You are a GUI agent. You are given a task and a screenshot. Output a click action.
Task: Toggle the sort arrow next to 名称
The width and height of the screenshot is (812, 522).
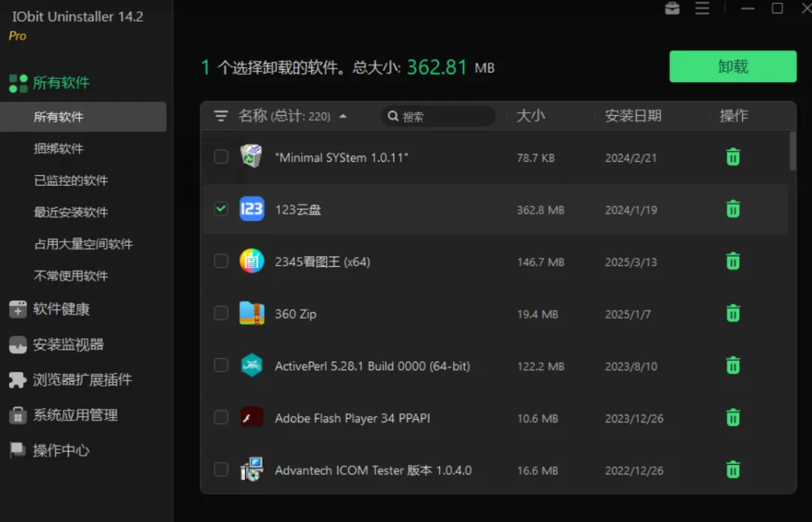343,116
